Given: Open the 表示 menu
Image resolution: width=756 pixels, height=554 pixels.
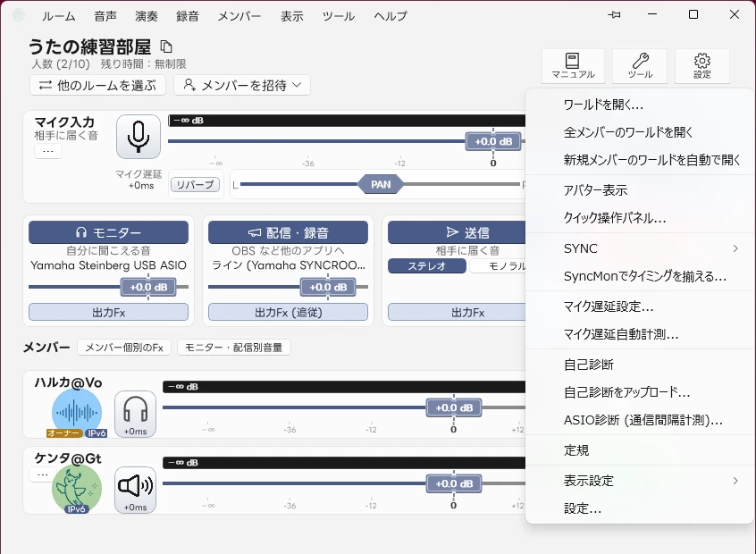Looking at the screenshot, I should [291, 16].
